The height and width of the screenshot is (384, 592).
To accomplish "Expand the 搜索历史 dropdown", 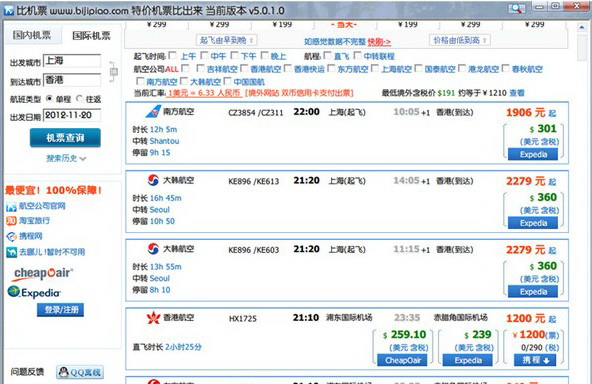I will [x=66, y=159].
